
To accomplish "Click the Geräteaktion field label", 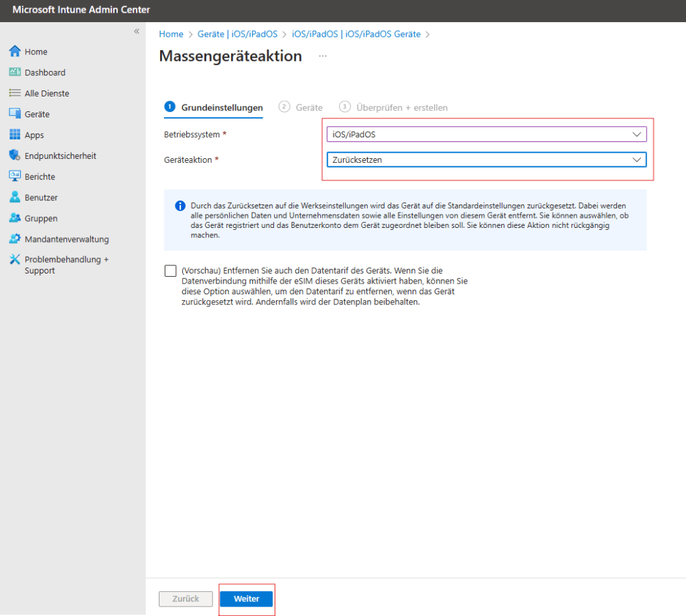I will coord(188,160).
